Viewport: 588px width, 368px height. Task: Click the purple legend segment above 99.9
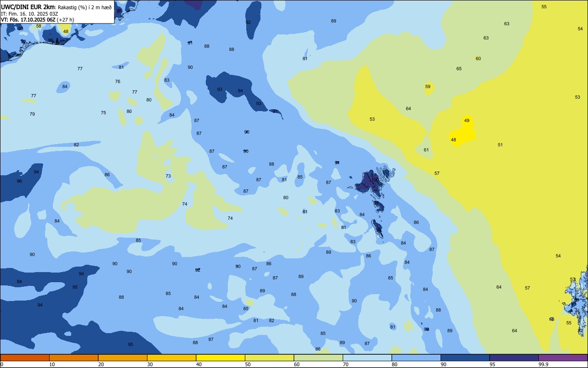(x=563, y=357)
